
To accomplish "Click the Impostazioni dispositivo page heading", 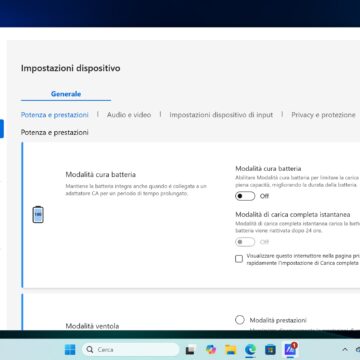I will pos(71,68).
